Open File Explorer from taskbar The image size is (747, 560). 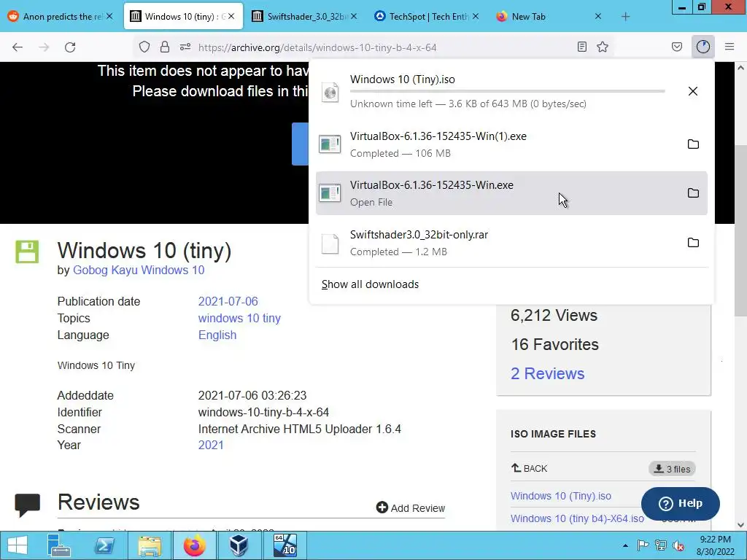tap(149, 545)
